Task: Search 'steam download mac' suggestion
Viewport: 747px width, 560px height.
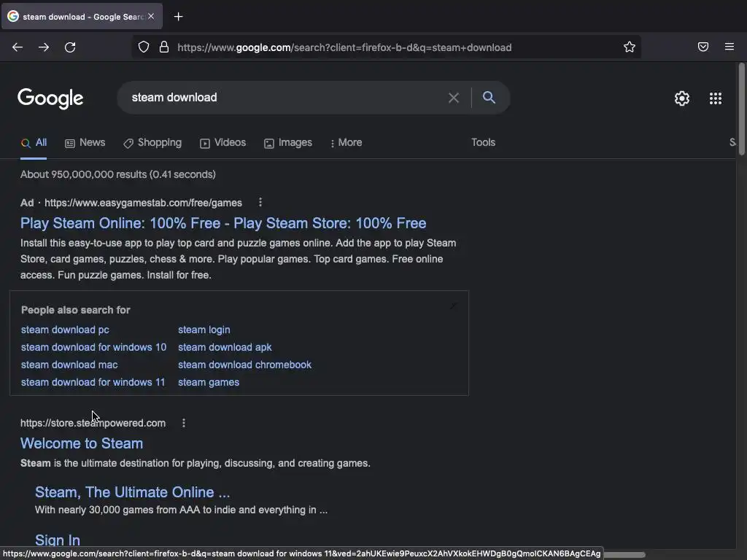Action: pos(69,365)
